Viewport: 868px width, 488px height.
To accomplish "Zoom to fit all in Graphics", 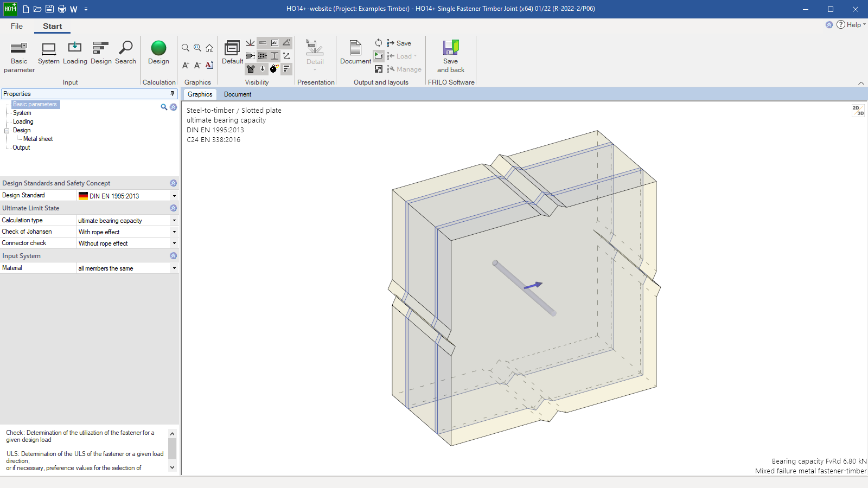I will pyautogui.click(x=197, y=48).
